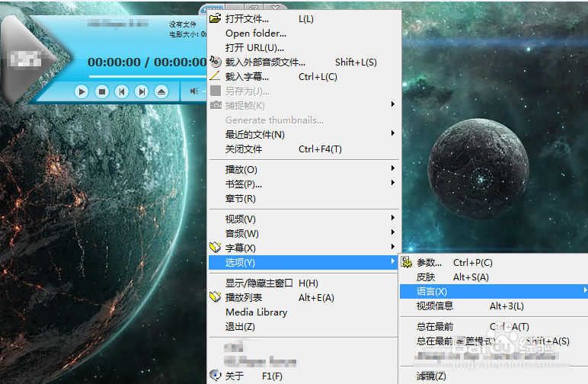Expand the 语言(X) language submenu
Screen dimensions: 588x384
[x=494, y=291]
